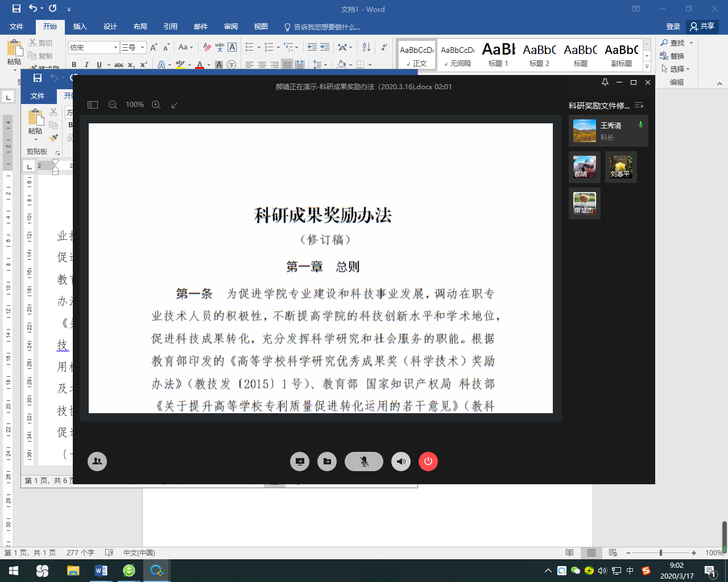
Task: Start screen sharing in the meeting
Action: (x=300, y=462)
